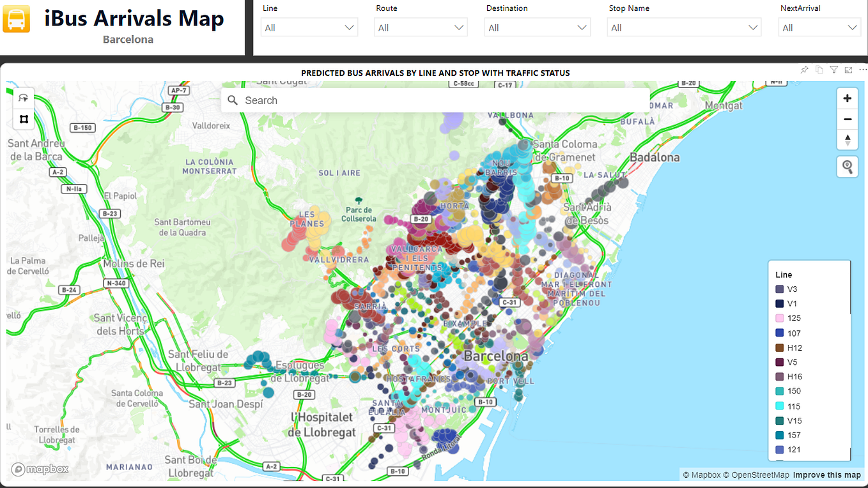
Task: Open the Mapbox attribution link
Action: pos(701,475)
